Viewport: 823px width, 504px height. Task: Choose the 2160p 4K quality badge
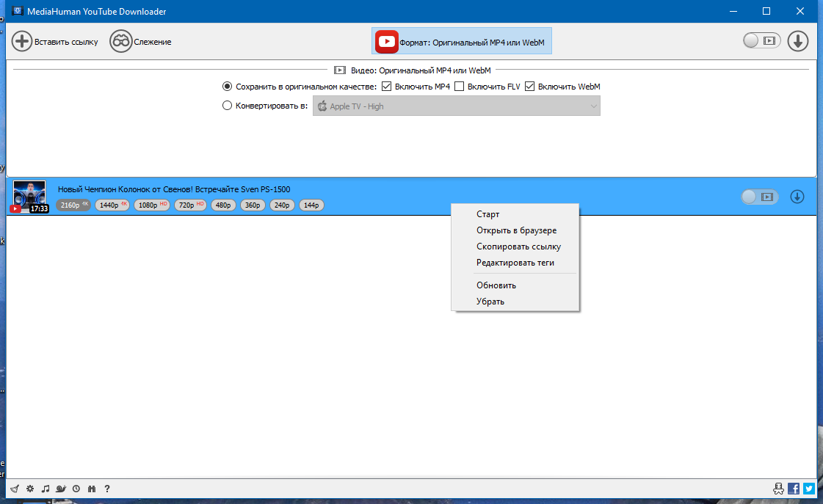[73, 205]
